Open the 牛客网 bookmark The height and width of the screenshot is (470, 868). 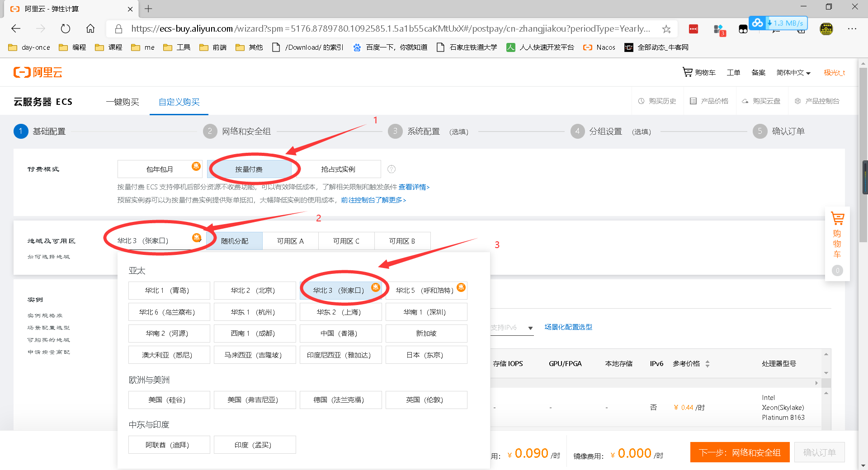(656, 47)
